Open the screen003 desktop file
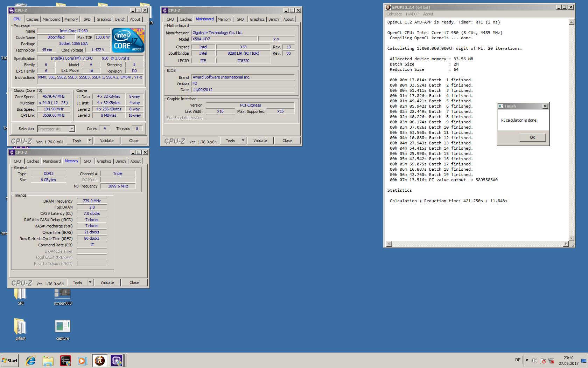588x368 pixels. 63,297
